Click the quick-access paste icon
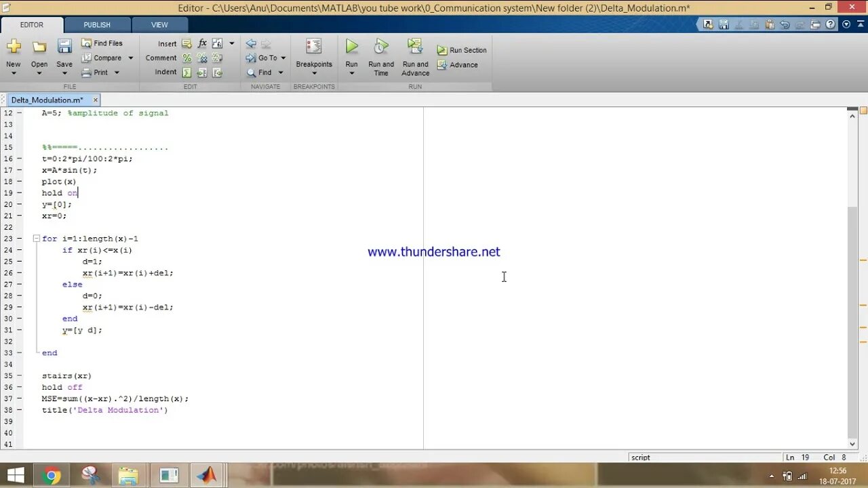The height and width of the screenshot is (488, 868). point(770,24)
